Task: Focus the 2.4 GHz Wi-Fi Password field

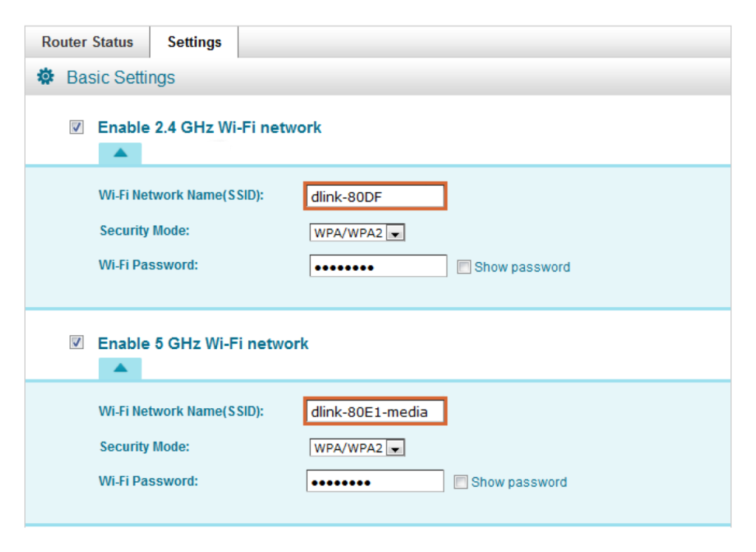Action: pos(378,266)
